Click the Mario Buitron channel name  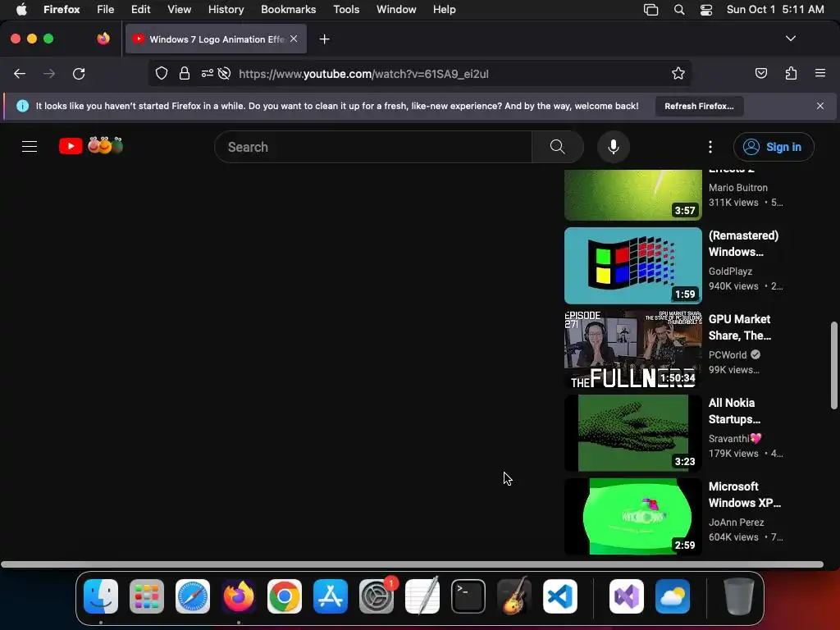tap(738, 188)
